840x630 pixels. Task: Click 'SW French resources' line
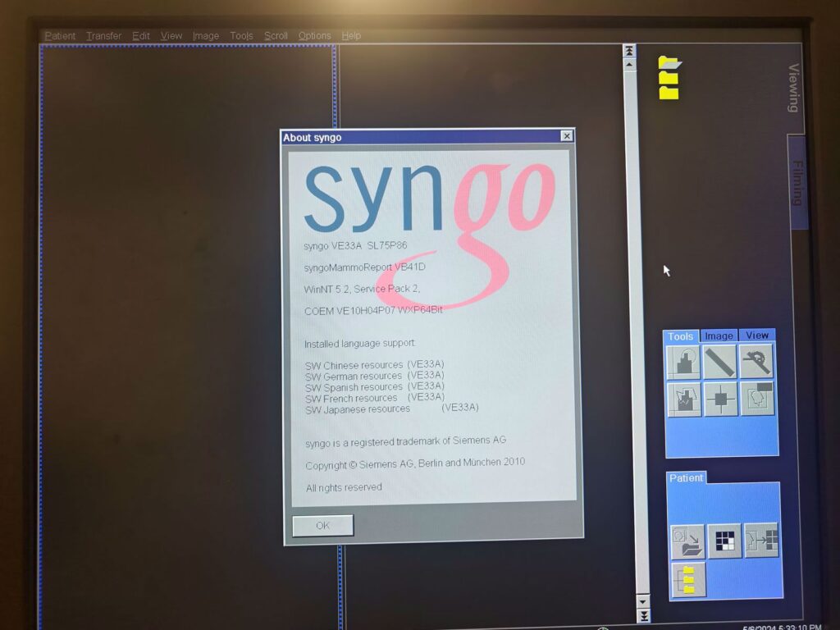click(374, 398)
